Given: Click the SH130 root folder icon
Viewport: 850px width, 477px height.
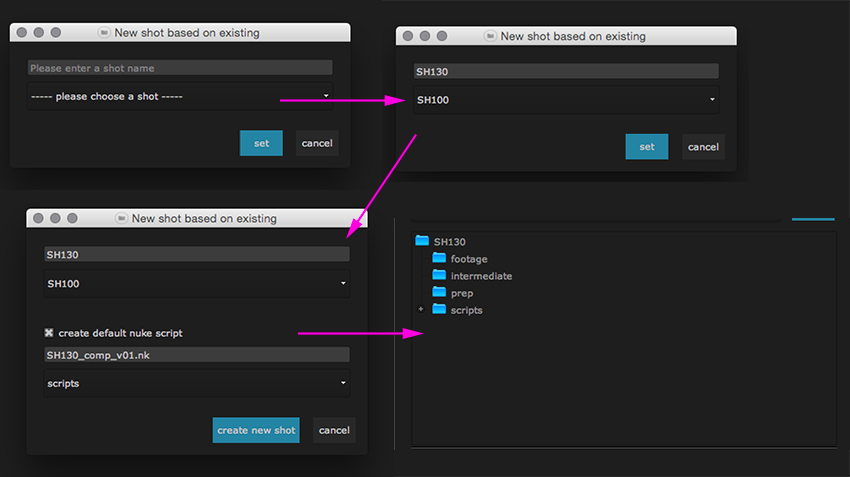Looking at the screenshot, I should click(x=421, y=241).
